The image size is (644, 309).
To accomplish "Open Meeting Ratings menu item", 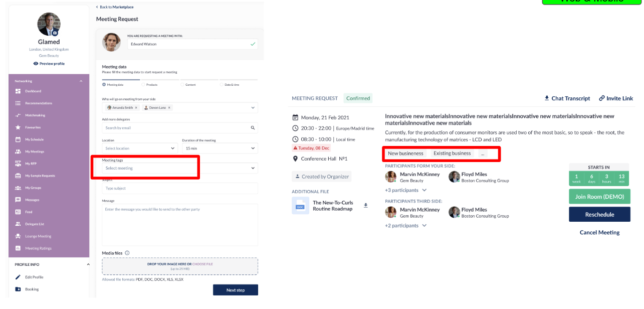I will point(38,248).
